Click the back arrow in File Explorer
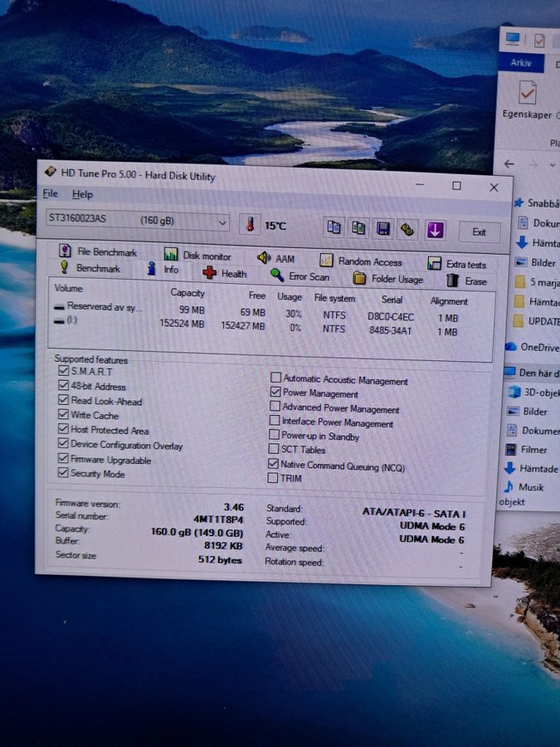 509,164
